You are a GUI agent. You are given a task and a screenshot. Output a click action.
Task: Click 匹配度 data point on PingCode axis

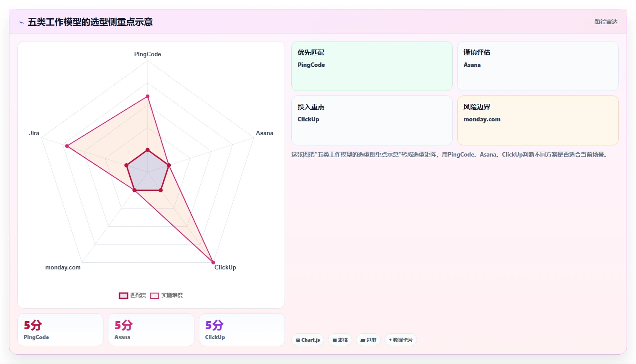click(x=148, y=150)
